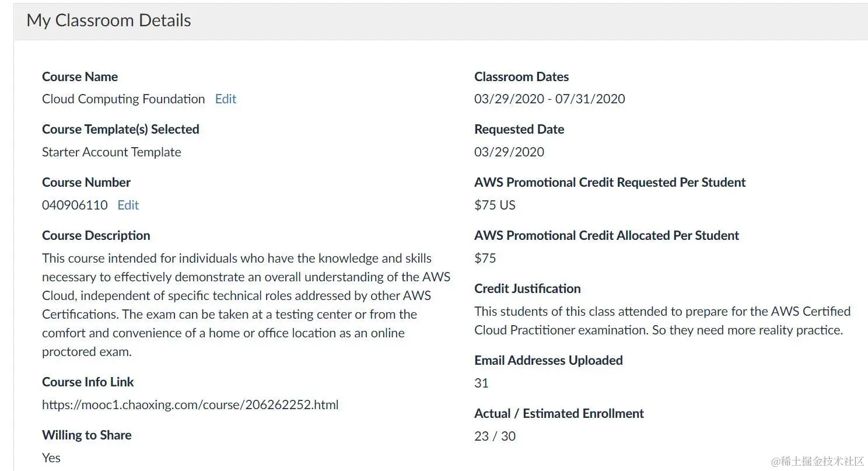The image size is (868, 471).
Task: Click the Course Template(s) Selected heading
Action: coord(120,129)
